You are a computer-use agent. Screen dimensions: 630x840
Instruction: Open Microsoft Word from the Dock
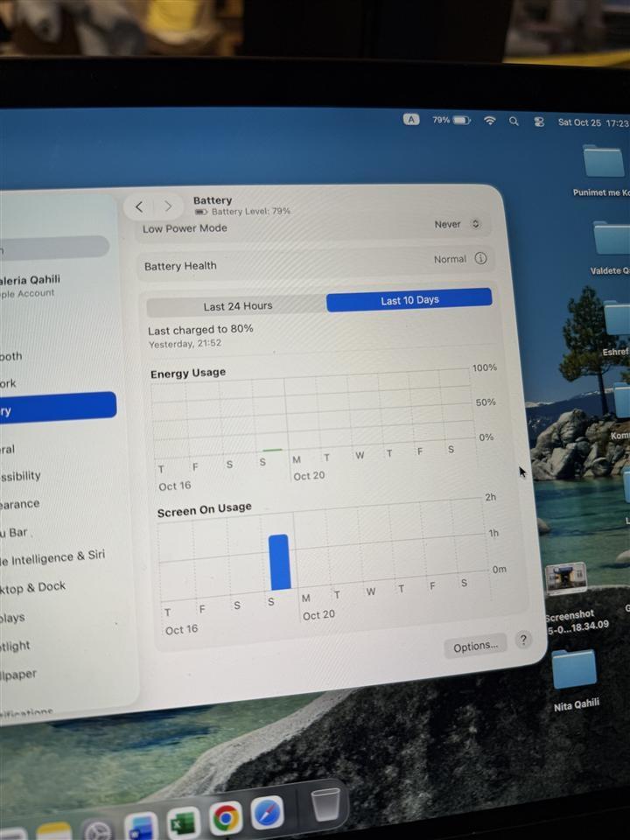(x=142, y=827)
